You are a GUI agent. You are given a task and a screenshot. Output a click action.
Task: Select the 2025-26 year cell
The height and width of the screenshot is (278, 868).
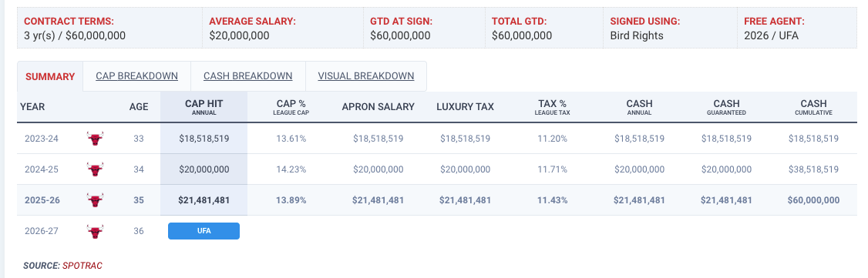point(42,200)
